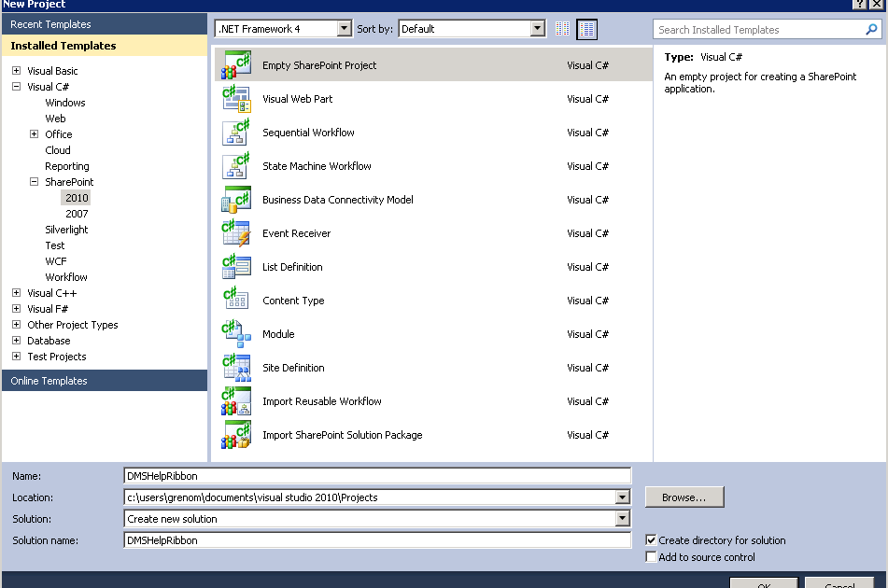Expand the Visual F# tree node
The width and height of the screenshot is (888, 588).
tap(17, 308)
